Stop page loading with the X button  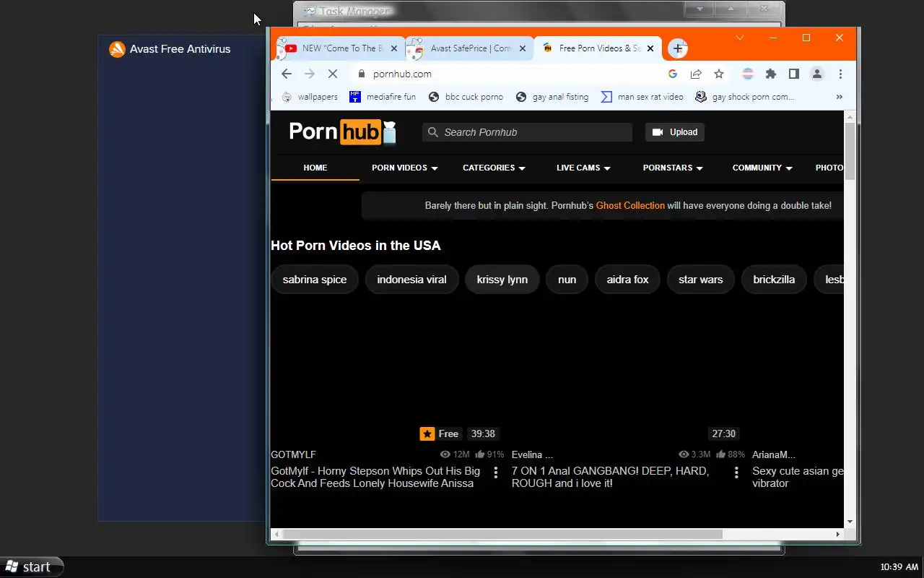pos(333,74)
